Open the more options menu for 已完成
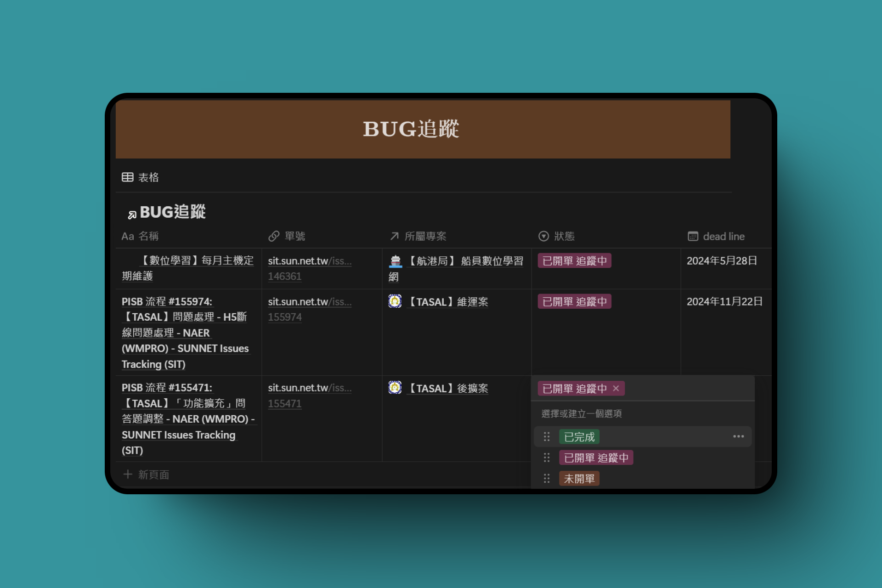 point(739,436)
